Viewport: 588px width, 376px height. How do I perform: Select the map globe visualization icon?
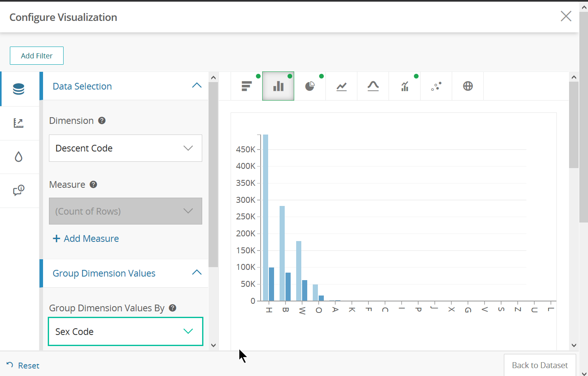pyautogui.click(x=468, y=86)
